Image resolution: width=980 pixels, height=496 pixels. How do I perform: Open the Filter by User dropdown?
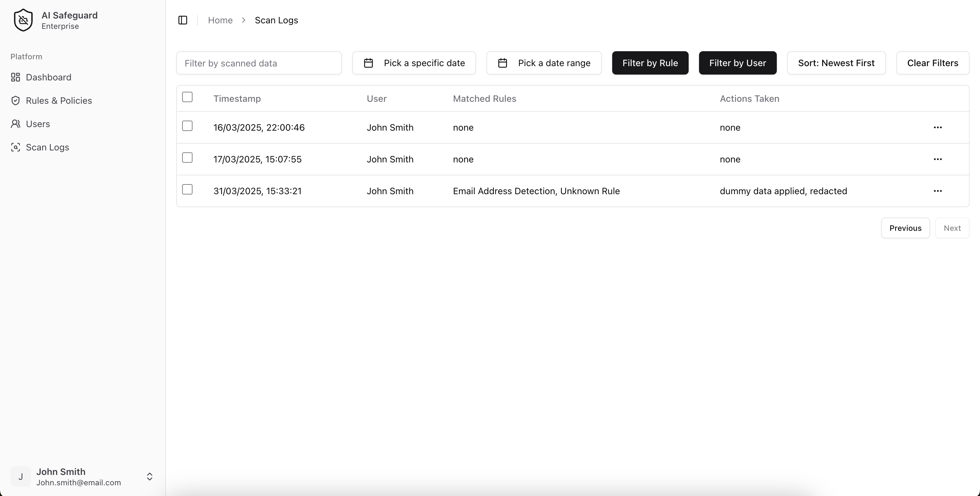tap(737, 63)
